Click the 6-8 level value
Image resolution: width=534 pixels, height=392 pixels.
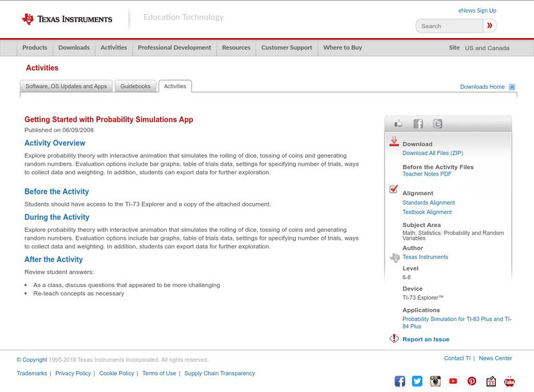click(x=407, y=277)
